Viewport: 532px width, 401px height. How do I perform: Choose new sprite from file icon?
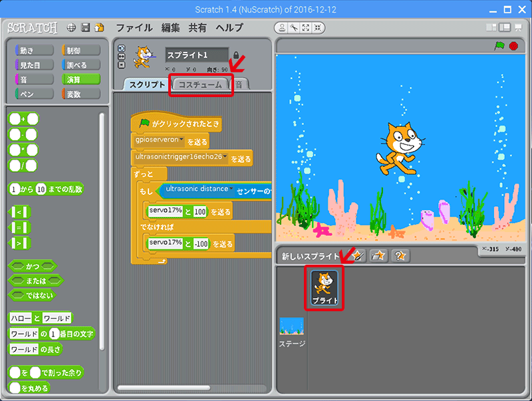379,256
